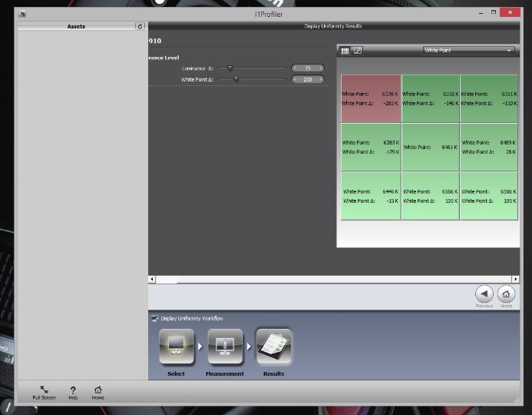
Task: Adjust the Luminance delta slider handle
Action: 230,68
